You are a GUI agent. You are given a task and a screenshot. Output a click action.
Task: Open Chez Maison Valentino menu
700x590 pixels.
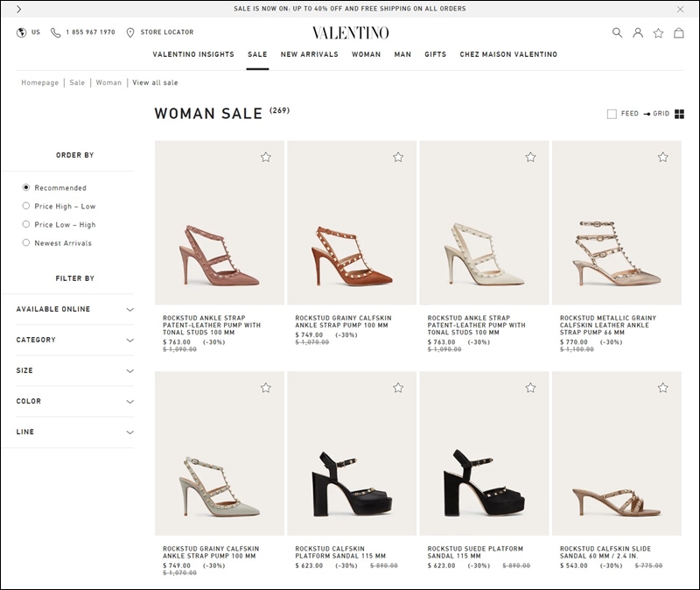pyautogui.click(x=508, y=54)
